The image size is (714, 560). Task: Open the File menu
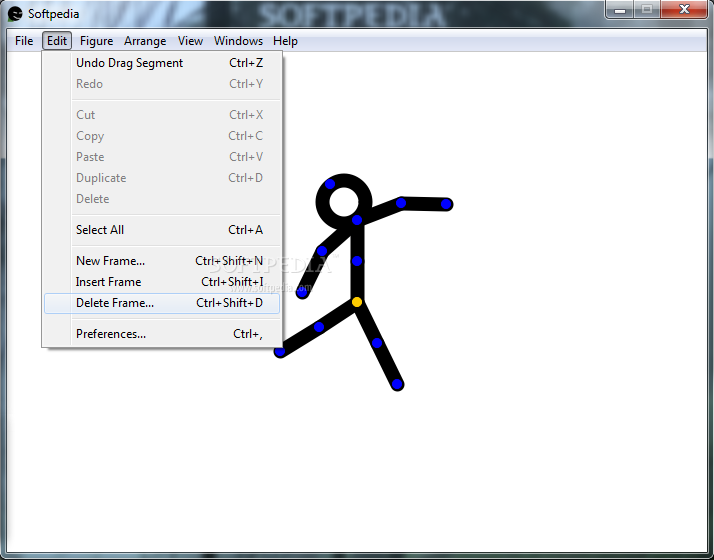pyautogui.click(x=24, y=41)
